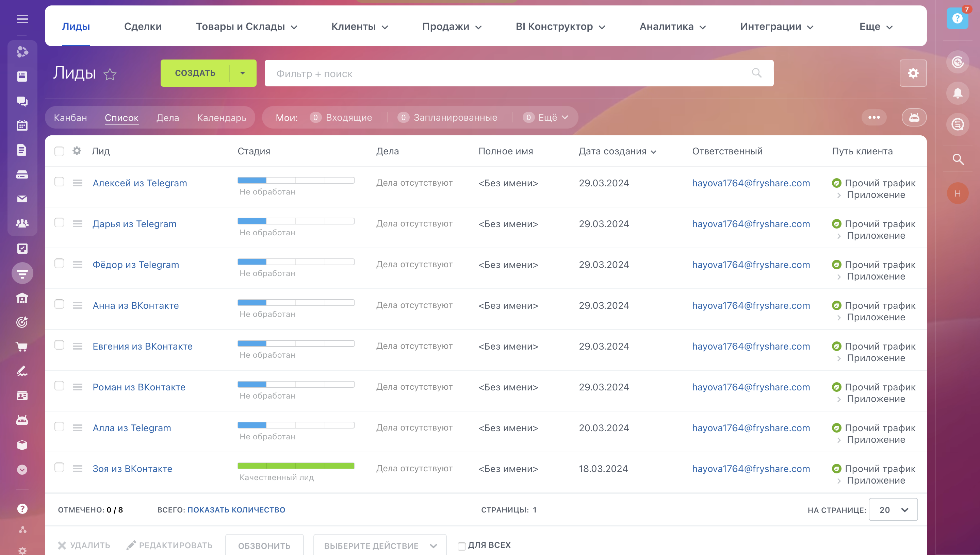980x555 pixels.
Task: Open the calendar icon in left sidebar
Action: click(x=22, y=125)
